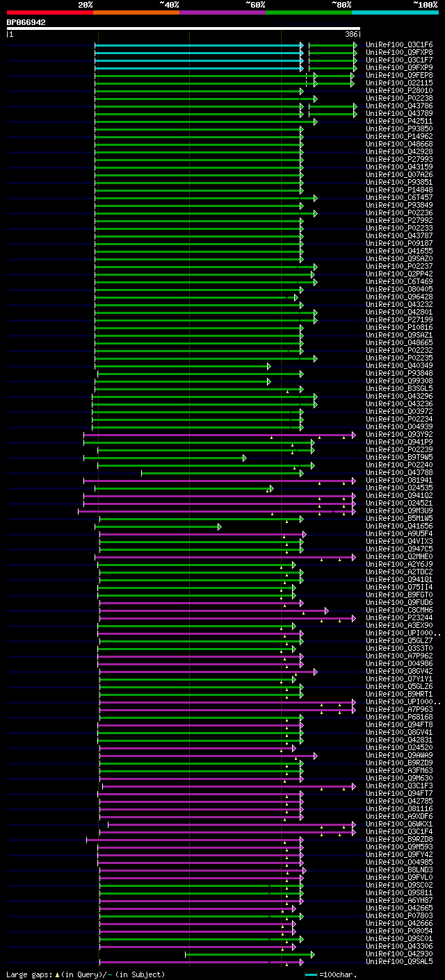The height and width of the screenshot is (980, 445).
Task: Select label UniRef100_C8CMH6
Action: tap(399, 611)
